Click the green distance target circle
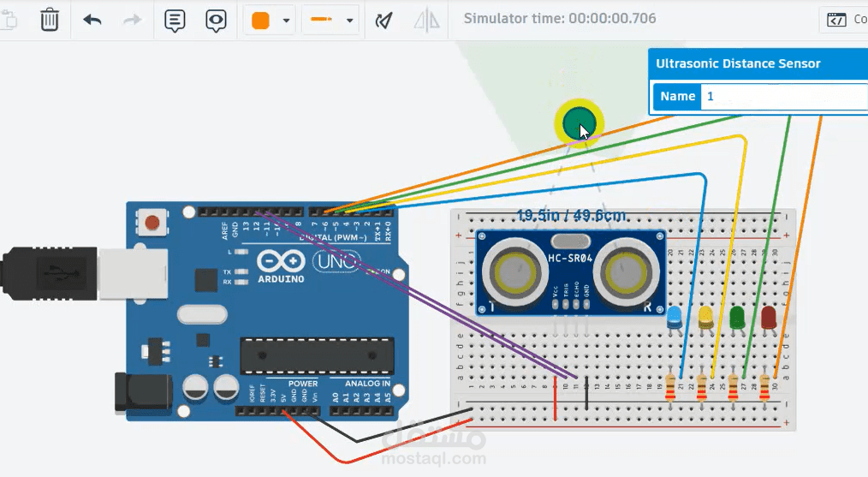Image resolution: width=868 pixels, height=477 pixels. click(x=579, y=123)
